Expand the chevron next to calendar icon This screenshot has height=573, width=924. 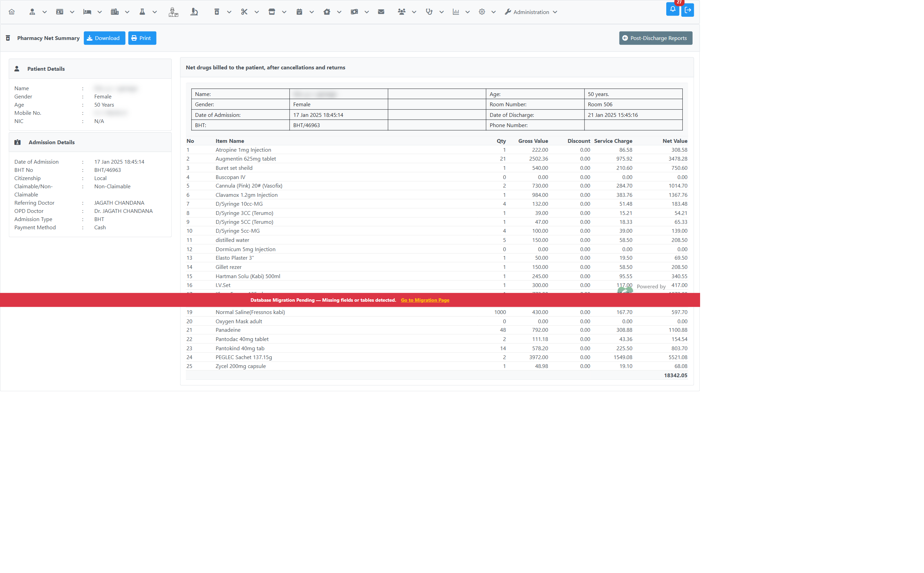(312, 12)
